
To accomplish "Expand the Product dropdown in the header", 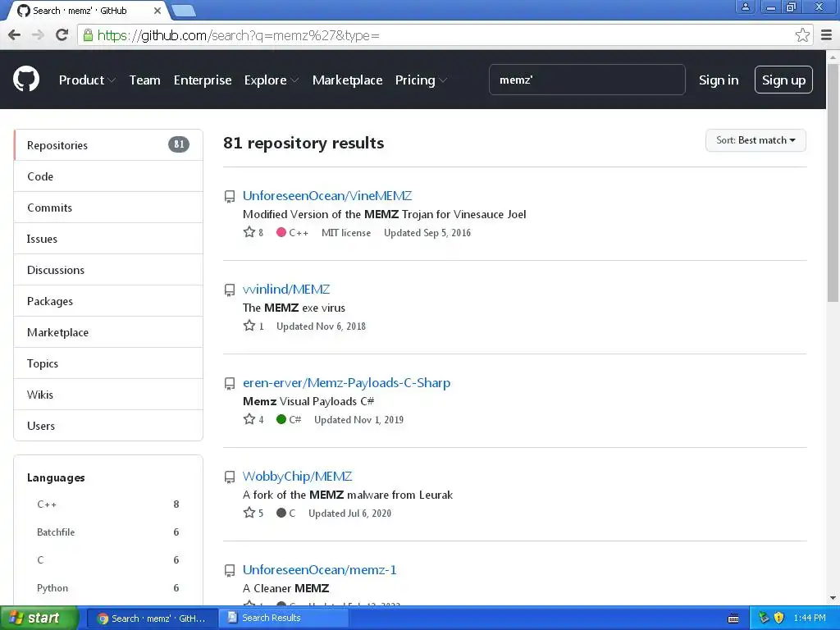I will [x=87, y=80].
